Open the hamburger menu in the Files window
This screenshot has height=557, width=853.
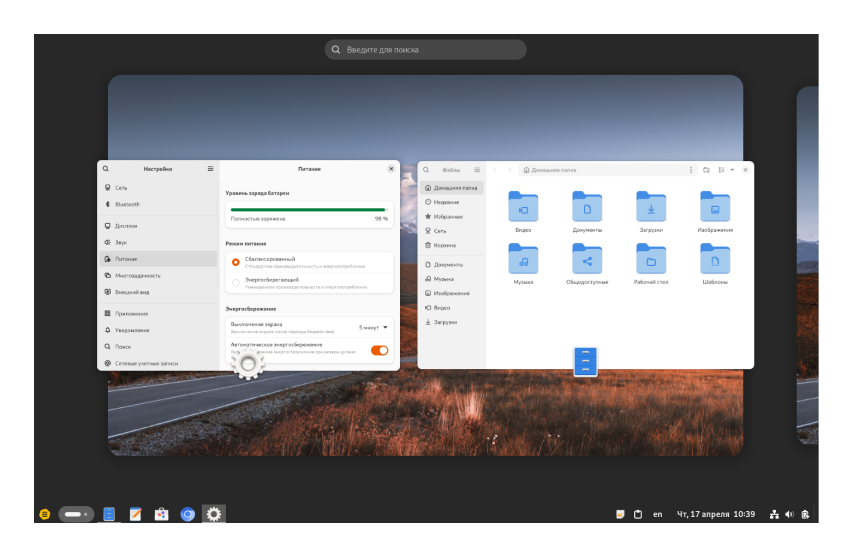coord(477,170)
